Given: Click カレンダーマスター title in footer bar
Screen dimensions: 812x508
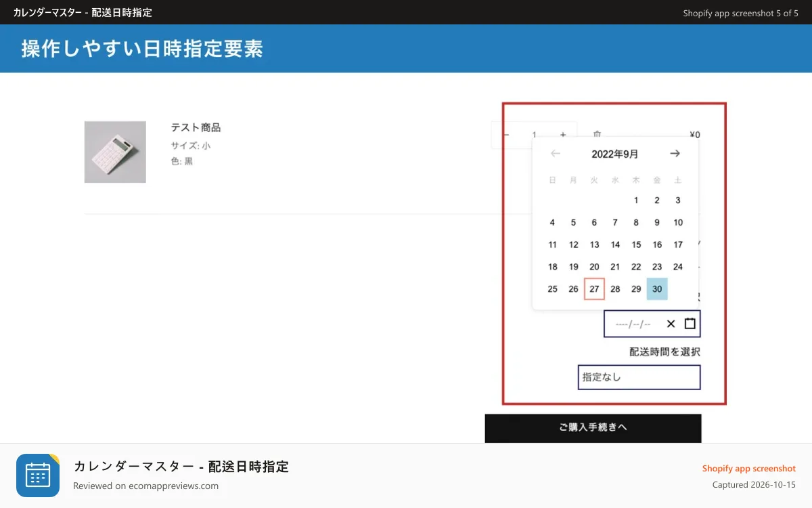Looking at the screenshot, I should coord(181,466).
